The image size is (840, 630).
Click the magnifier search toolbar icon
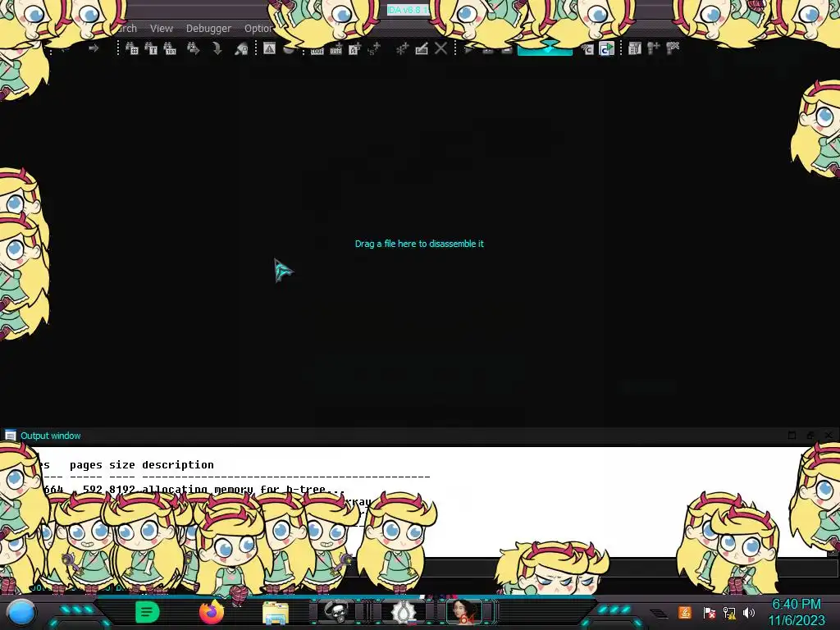(241, 48)
